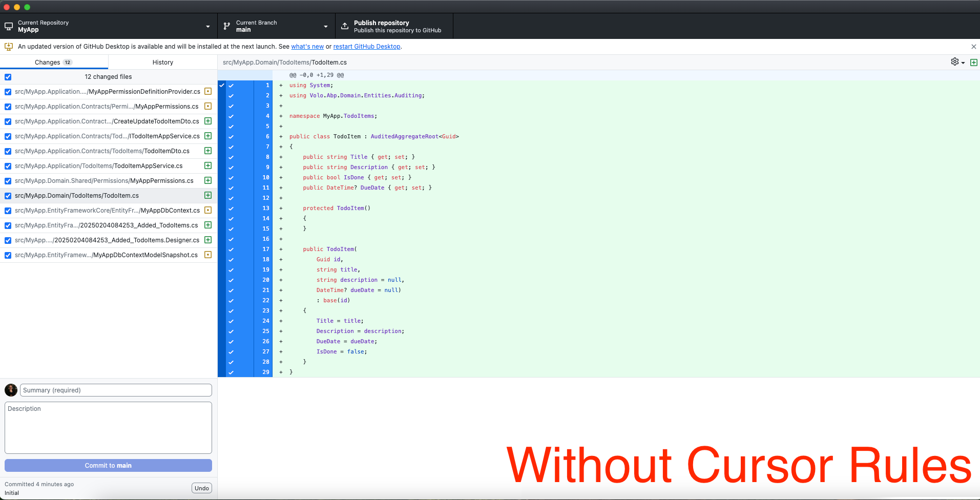Switch to the History tab
Viewport: 980px width, 500px height.
point(162,62)
